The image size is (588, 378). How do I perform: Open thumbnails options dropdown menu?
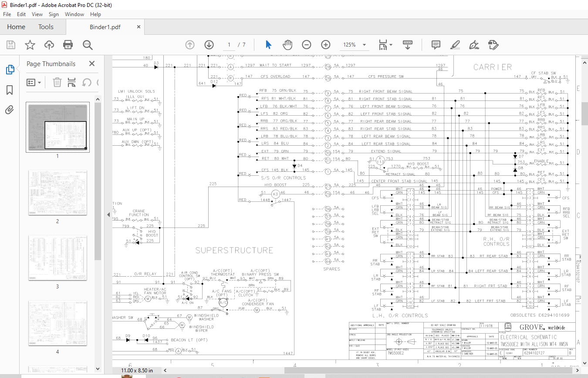coord(34,82)
